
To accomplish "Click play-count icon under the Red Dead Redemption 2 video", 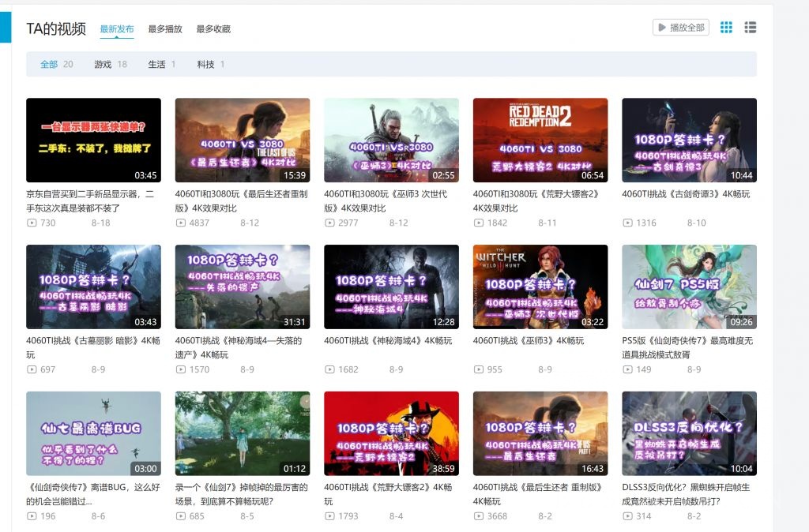I will [x=479, y=223].
